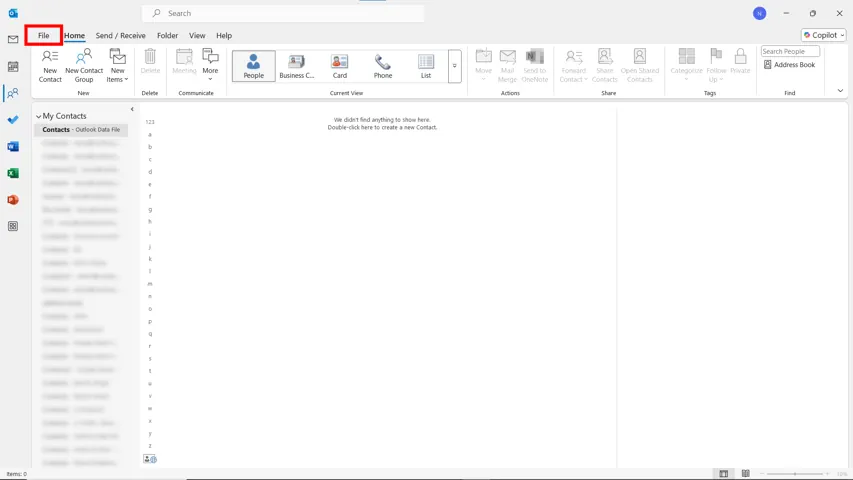Open the Send / Receive tab
This screenshot has width=853, height=480.
click(120, 35)
